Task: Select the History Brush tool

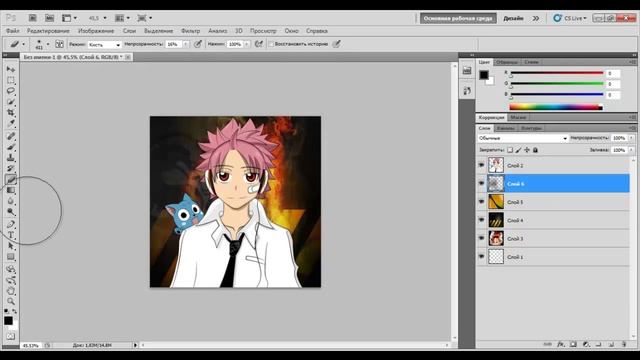Action: [x=11, y=169]
